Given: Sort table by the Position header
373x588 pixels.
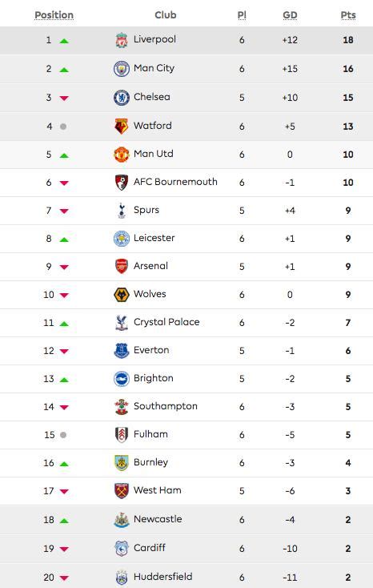Looking at the screenshot, I should pos(54,15).
